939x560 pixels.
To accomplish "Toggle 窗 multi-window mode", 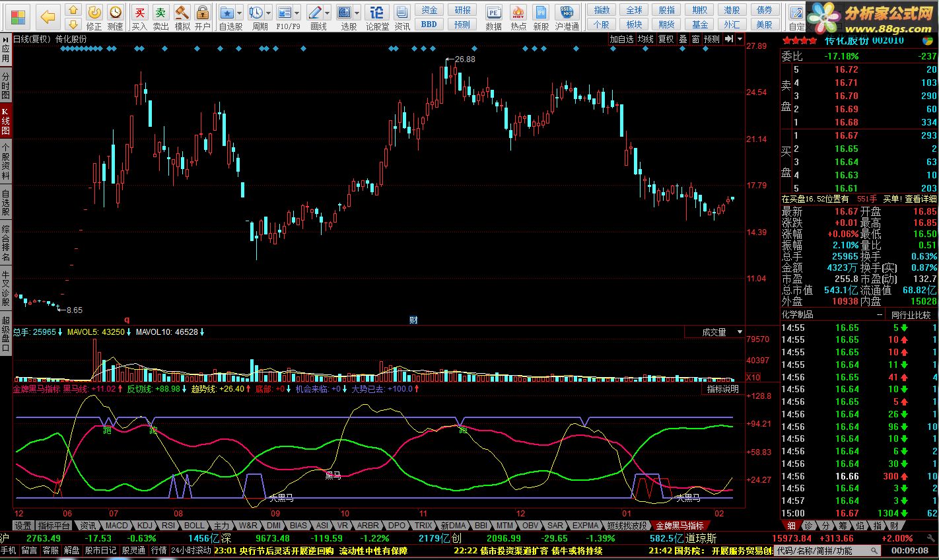I will pyautogui.click(x=695, y=39).
